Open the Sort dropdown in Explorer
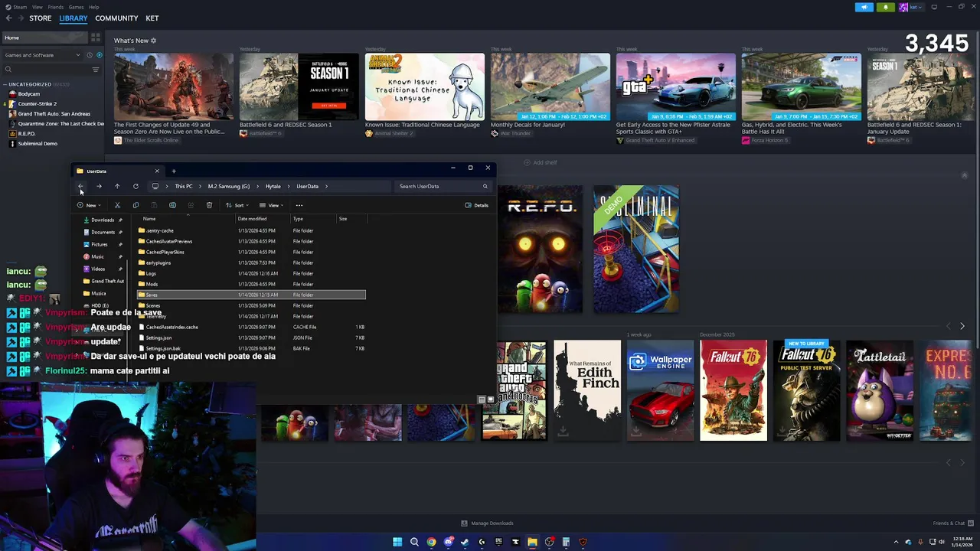 pos(237,205)
